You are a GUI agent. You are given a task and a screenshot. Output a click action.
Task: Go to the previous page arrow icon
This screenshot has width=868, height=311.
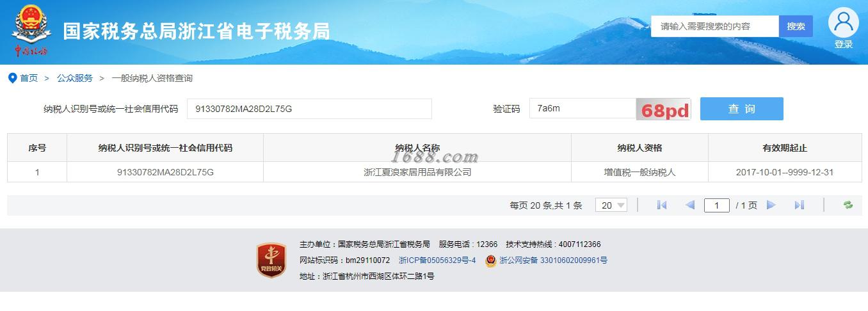pos(690,205)
